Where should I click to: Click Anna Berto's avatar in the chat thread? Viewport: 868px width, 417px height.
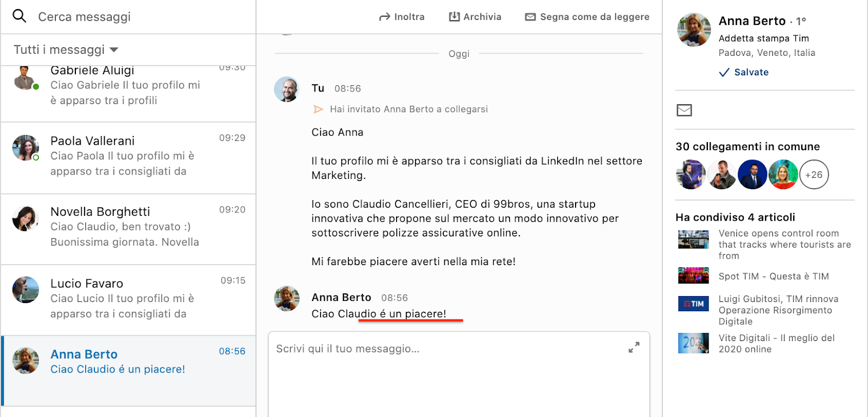click(x=287, y=299)
